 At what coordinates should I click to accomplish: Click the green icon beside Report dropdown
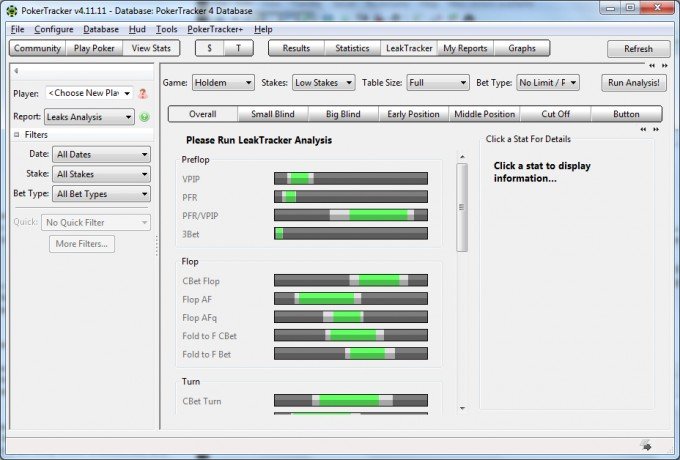144,117
